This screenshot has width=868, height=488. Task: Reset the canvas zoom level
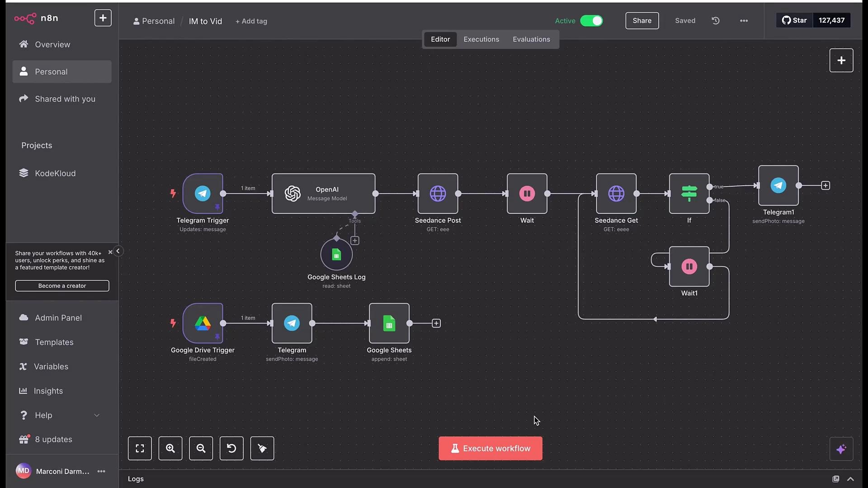231,448
